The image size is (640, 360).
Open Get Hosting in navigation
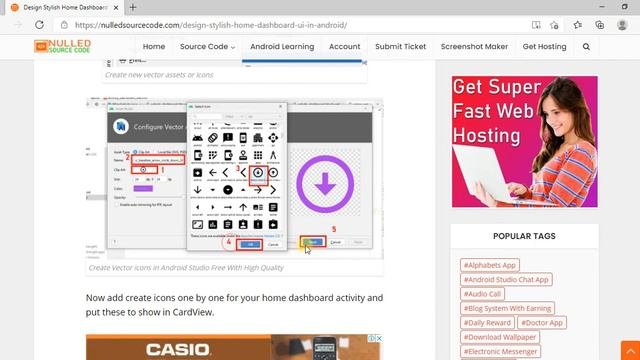pos(544,47)
